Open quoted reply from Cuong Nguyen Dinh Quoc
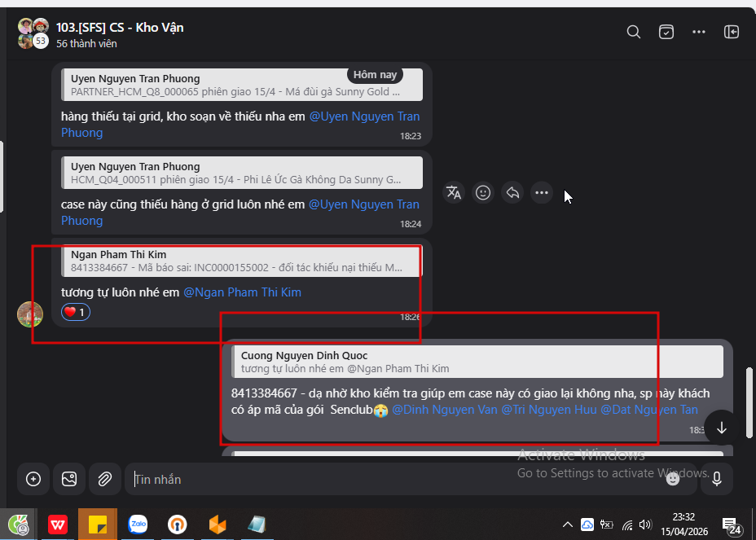Screen dimensions: 756x540 click(x=477, y=362)
